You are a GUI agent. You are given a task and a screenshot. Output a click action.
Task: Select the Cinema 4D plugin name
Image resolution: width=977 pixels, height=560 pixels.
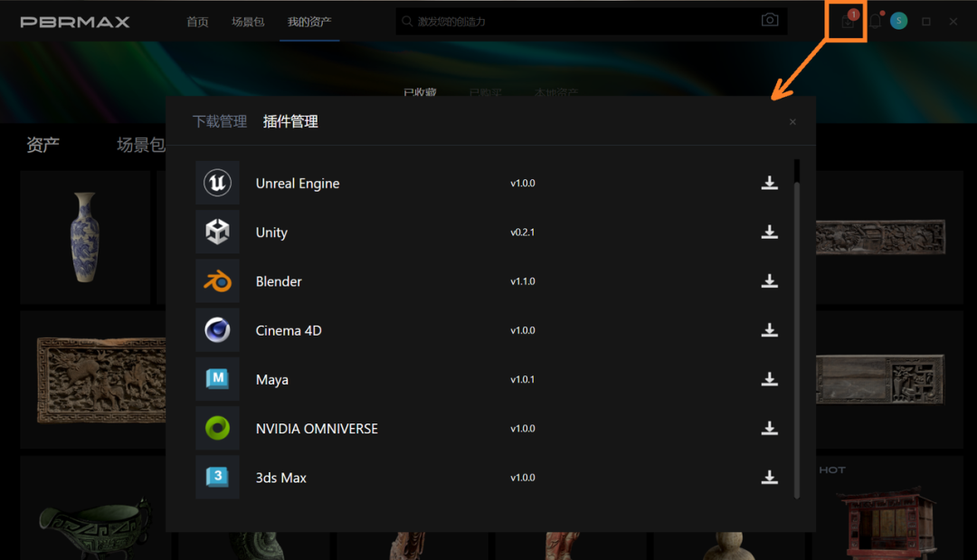click(x=289, y=331)
